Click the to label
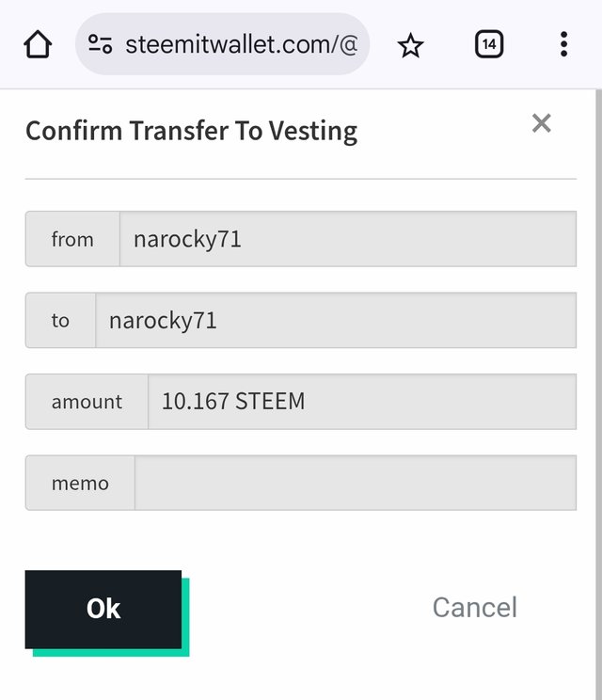The height and width of the screenshot is (700, 602). [x=60, y=320]
